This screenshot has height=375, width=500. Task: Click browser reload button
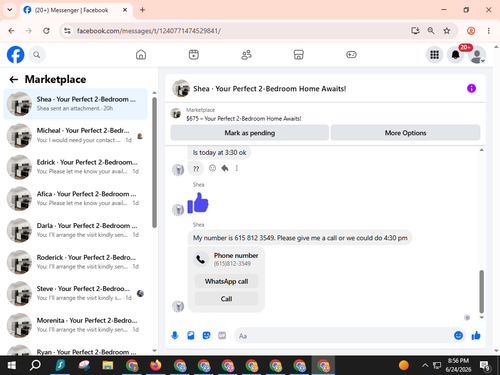point(46,31)
